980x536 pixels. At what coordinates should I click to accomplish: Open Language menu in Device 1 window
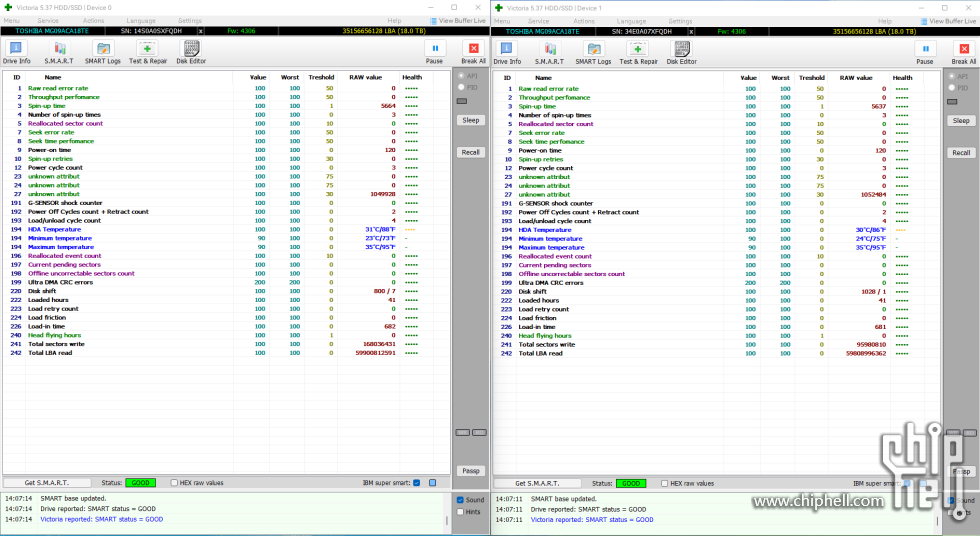pos(631,21)
